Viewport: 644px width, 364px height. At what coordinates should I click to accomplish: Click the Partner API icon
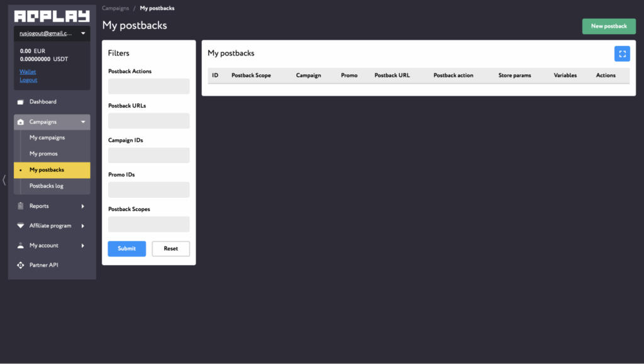[20, 265]
